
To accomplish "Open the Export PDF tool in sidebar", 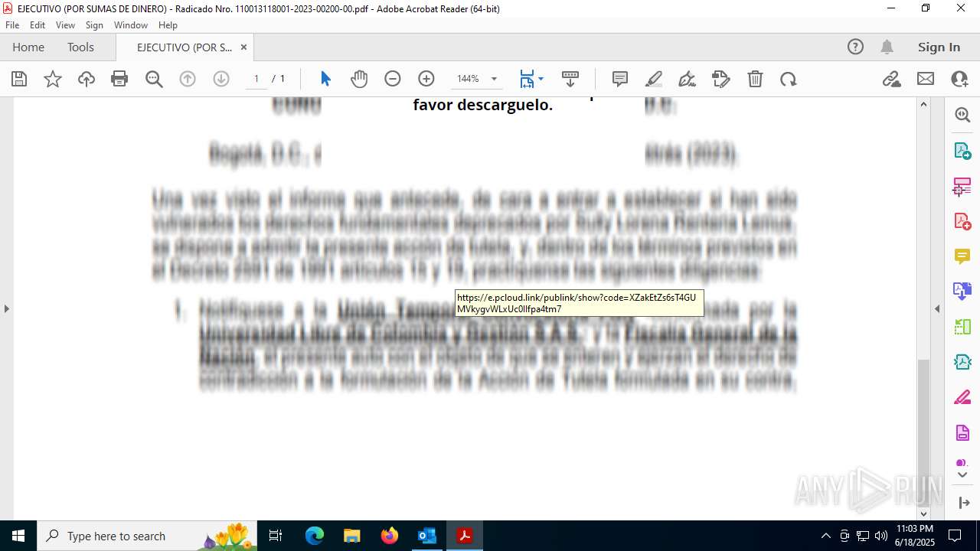I will pyautogui.click(x=962, y=150).
